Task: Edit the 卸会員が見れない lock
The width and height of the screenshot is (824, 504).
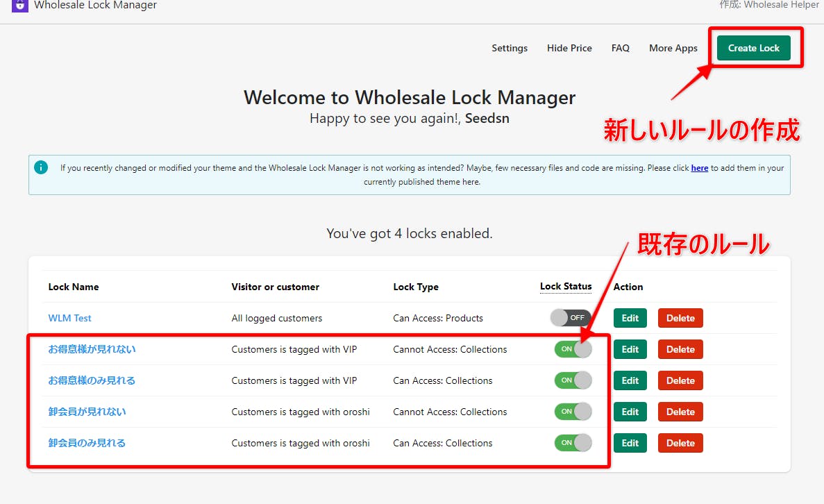Action: pos(630,412)
